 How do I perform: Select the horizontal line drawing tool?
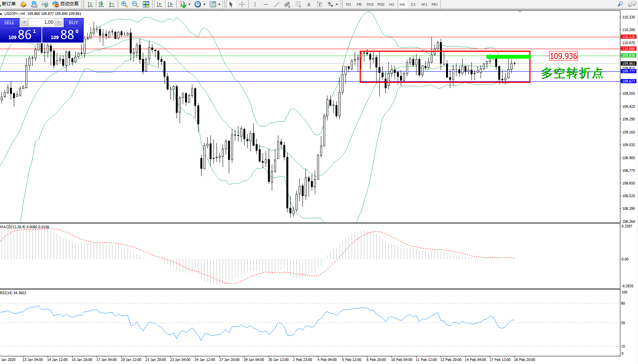266,4
